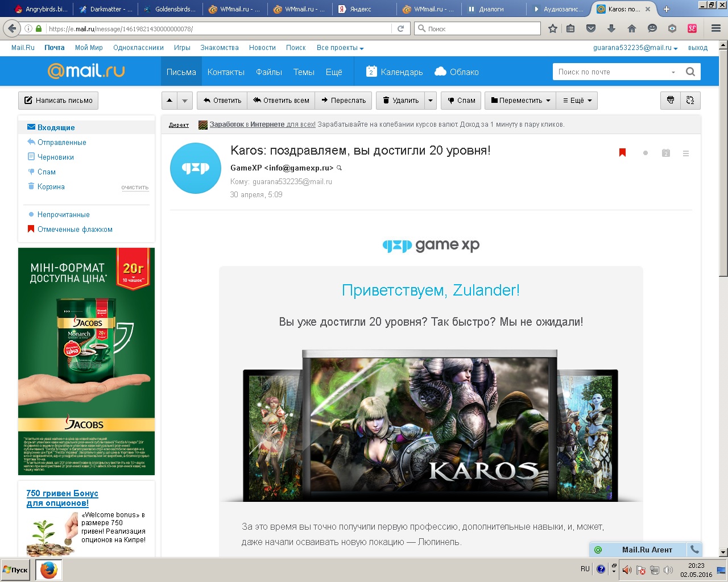Open the Windows help question-mark icon
Screen dimensions: 728x582
601,569
